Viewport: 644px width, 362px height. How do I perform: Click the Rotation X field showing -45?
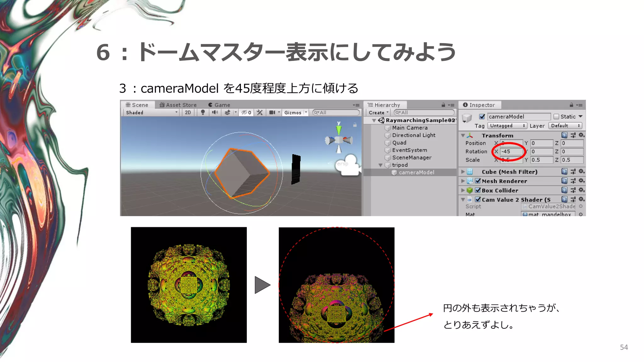[511, 151]
